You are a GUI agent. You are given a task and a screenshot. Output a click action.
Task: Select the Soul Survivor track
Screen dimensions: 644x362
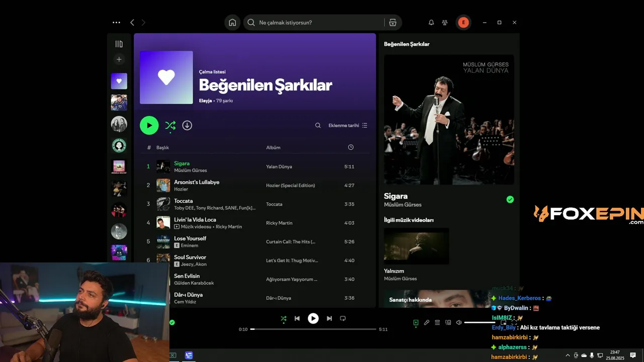tap(190, 257)
